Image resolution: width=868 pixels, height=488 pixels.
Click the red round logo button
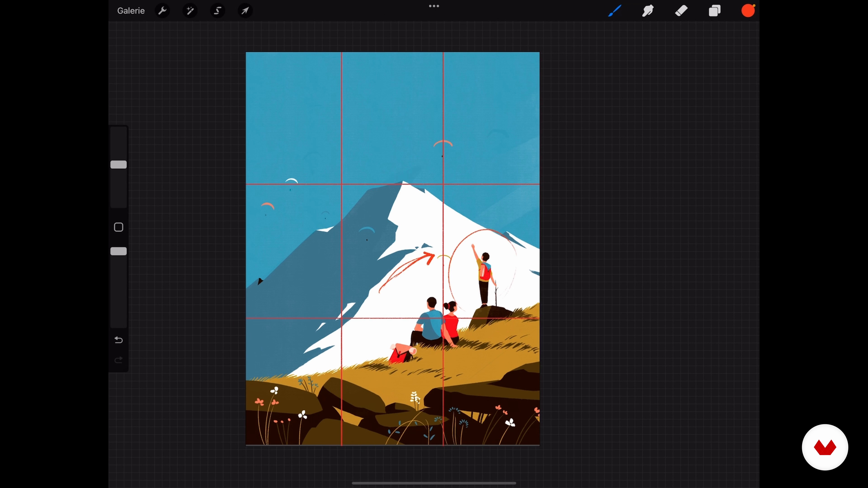[x=825, y=447]
